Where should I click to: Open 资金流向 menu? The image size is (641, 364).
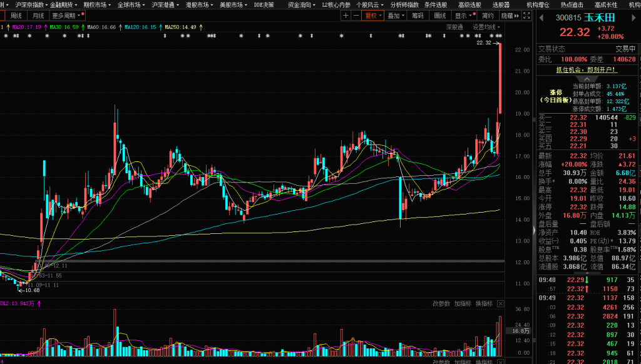click(302, 5)
